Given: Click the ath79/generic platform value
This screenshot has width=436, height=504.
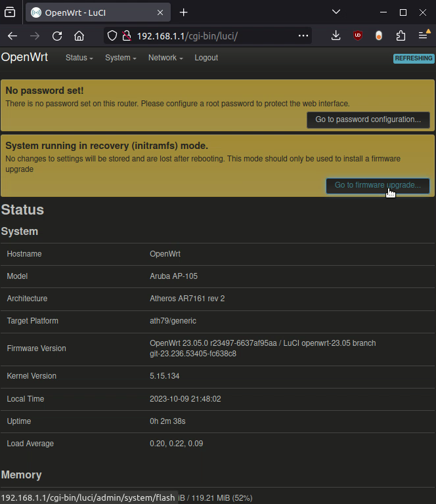Looking at the screenshot, I should (x=173, y=321).
